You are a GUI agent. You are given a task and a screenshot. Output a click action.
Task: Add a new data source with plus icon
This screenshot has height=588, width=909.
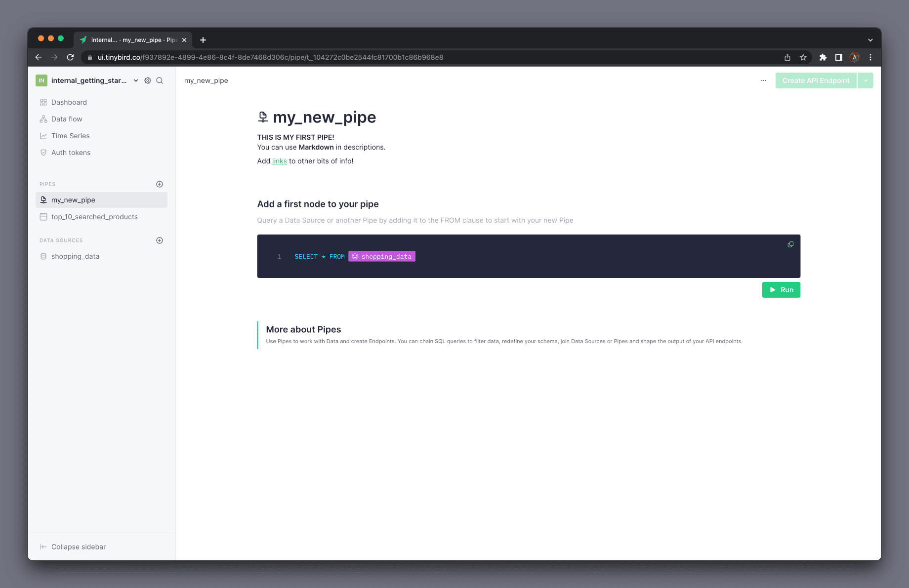coord(160,240)
